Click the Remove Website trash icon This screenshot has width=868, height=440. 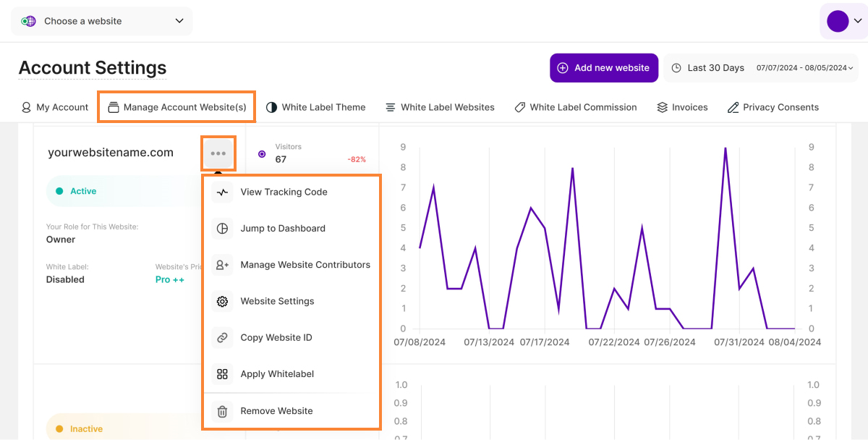click(x=223, y=411)
